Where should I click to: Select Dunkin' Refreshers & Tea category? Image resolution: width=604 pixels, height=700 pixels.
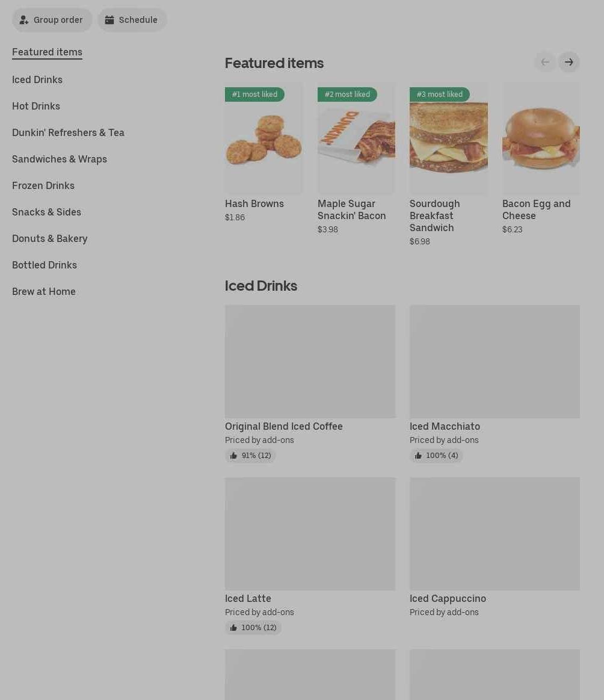[68, 132]
